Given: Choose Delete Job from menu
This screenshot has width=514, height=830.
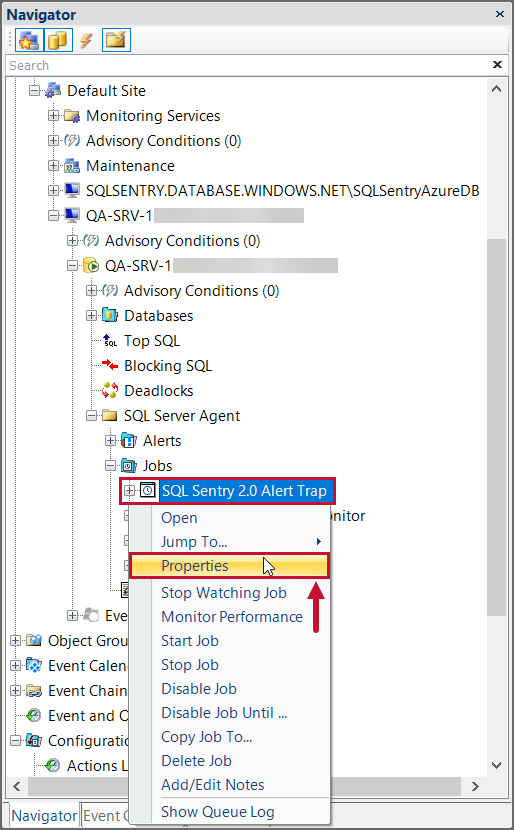Looking at the screenshot, I should click(229, 761).
